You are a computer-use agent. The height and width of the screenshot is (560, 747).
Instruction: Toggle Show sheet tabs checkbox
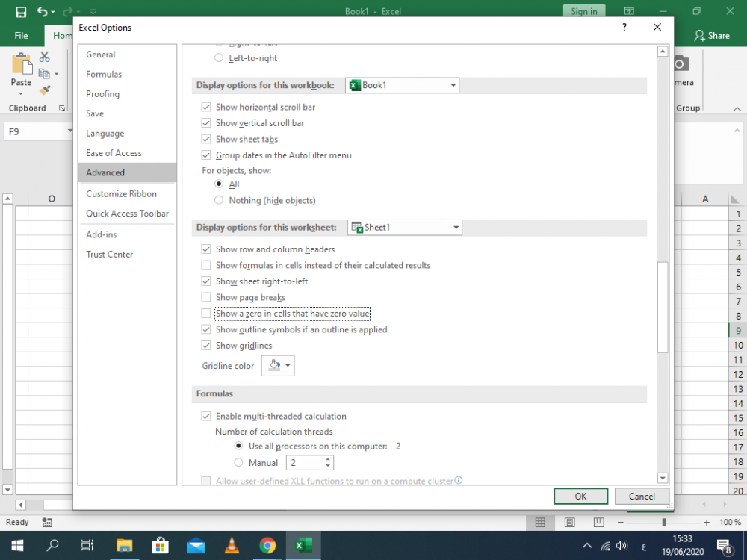206,140
